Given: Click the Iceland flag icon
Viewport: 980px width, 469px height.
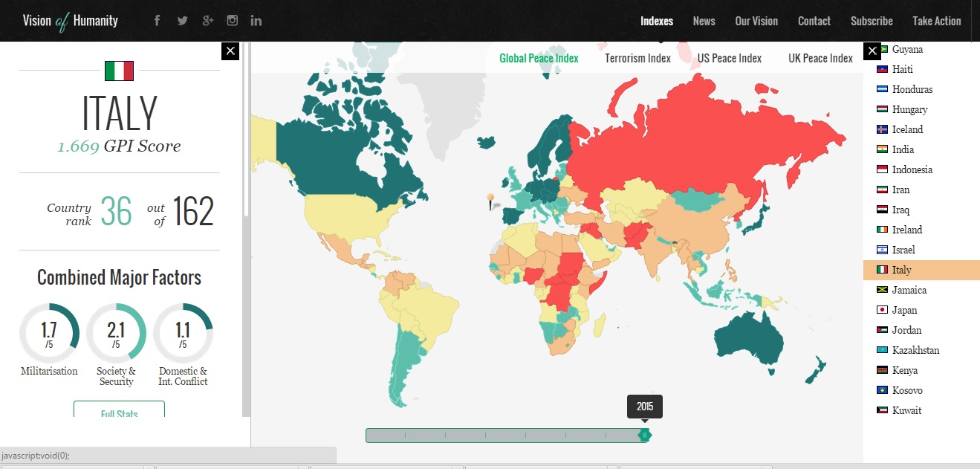Looking at the screenshot, I should (x=882, y=129).
